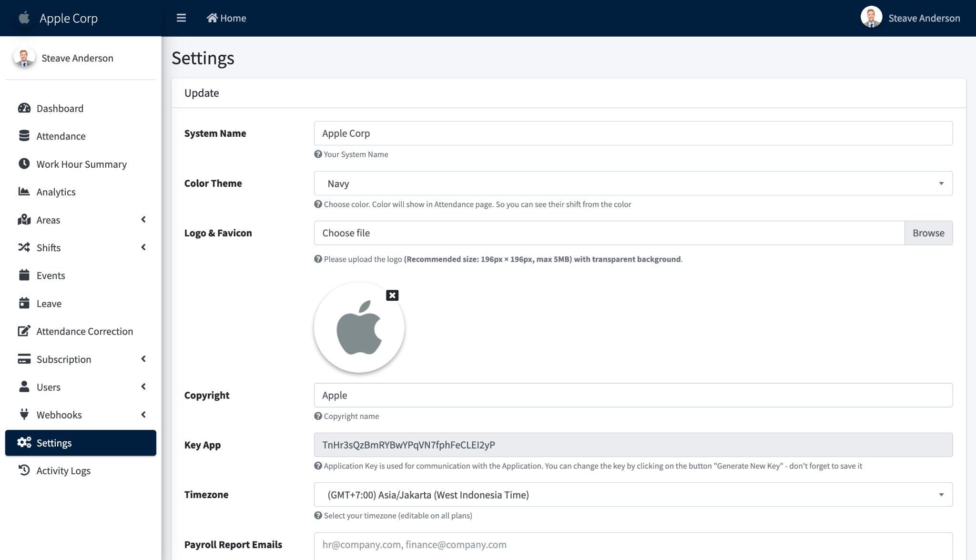Click the Analytics chart icon
The width and height of the screenshot is (976, 560).
click(x=24, y=192)
